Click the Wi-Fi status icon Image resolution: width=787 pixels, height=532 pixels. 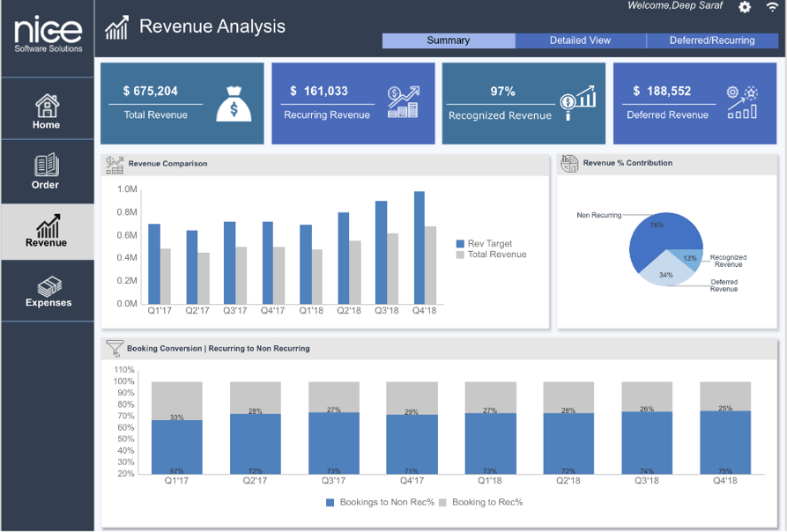773,7
